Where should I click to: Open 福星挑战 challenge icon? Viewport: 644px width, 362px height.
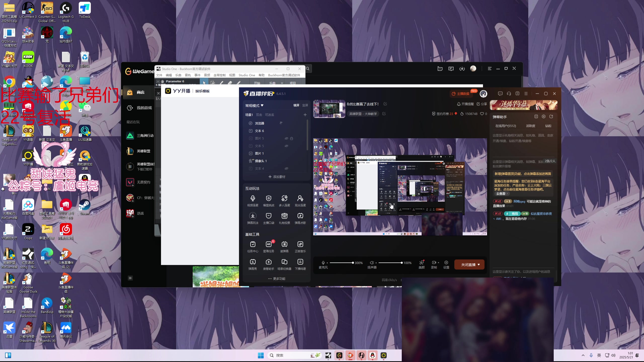(x=268, y=201)
